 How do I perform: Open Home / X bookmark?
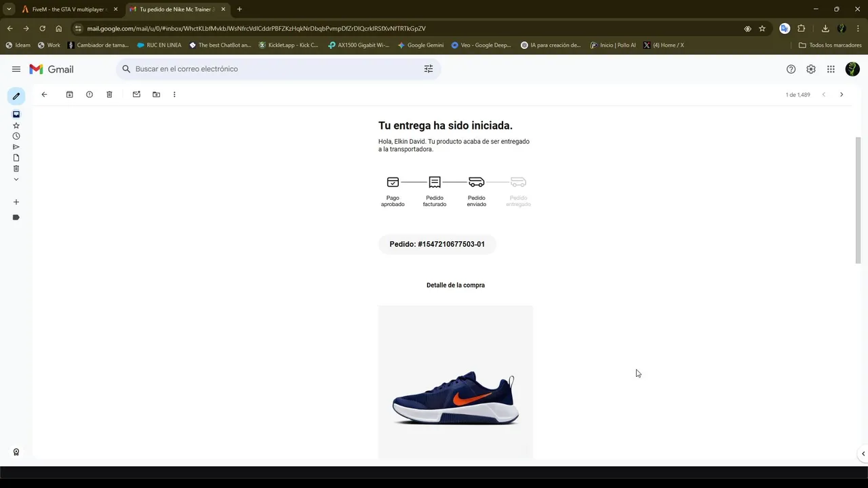[663, 45]
